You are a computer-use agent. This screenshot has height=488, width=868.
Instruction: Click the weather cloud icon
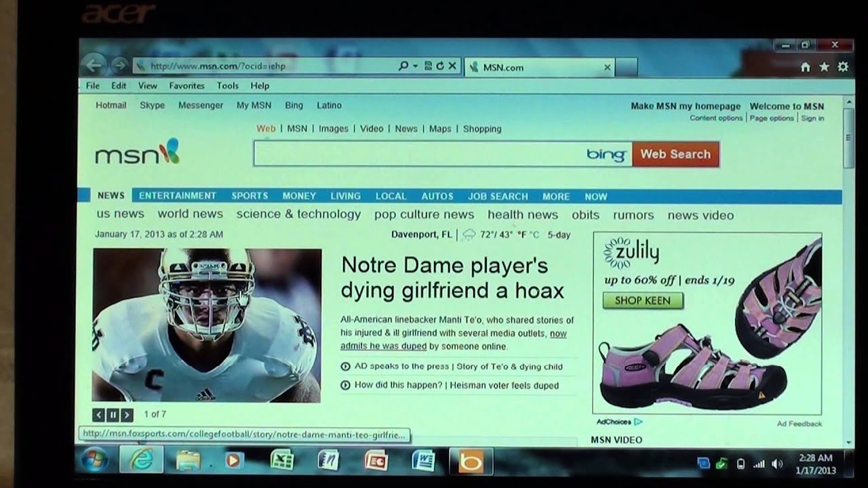point(469,235)
